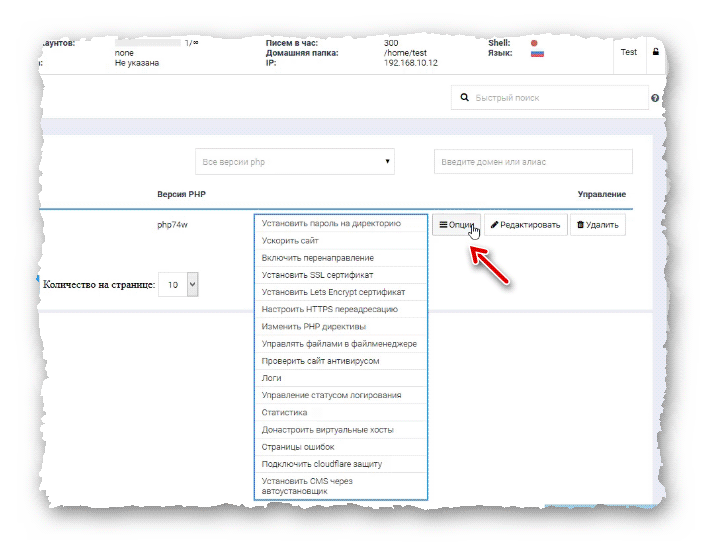The image size is (704, 544).
Task: Select Установить CMS через автоустановщик
Action: [x=340, y=486]
